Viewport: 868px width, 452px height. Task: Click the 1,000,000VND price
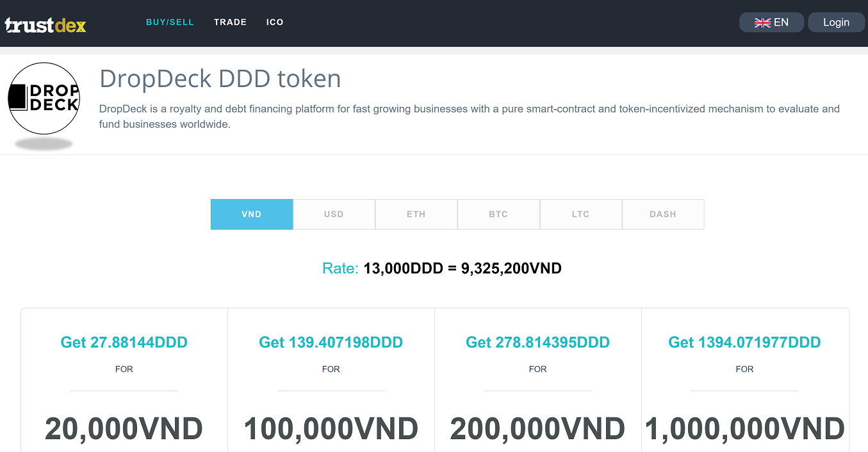click(x=745, y=429)
